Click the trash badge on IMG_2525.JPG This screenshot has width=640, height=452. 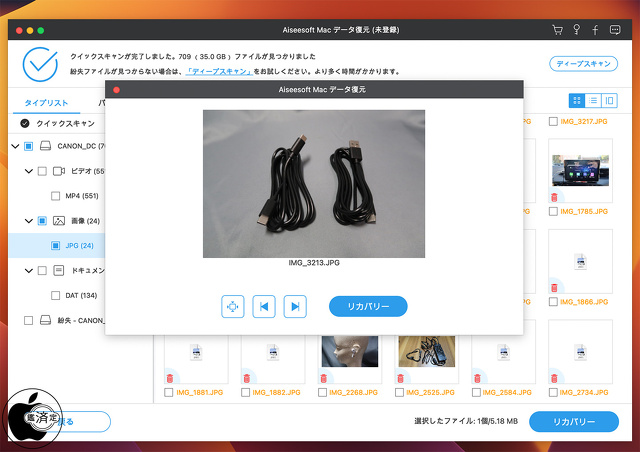(x=400, y=378)
